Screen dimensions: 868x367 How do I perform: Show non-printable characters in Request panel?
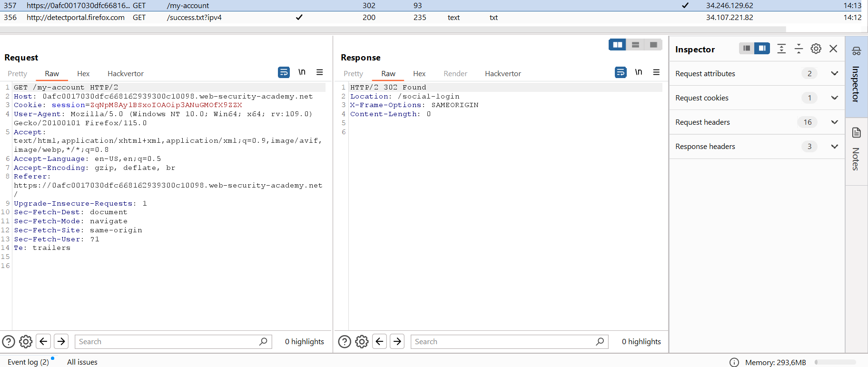[302, 72]
